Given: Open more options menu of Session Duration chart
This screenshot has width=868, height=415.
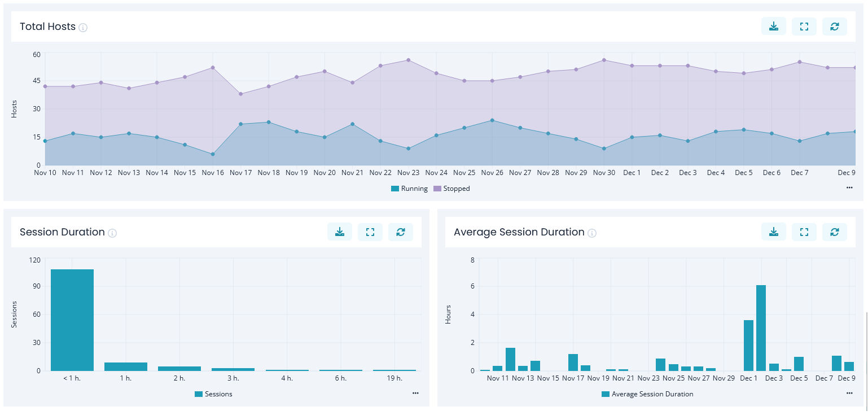Looking at the screenshot, I should tap(415, 393).
